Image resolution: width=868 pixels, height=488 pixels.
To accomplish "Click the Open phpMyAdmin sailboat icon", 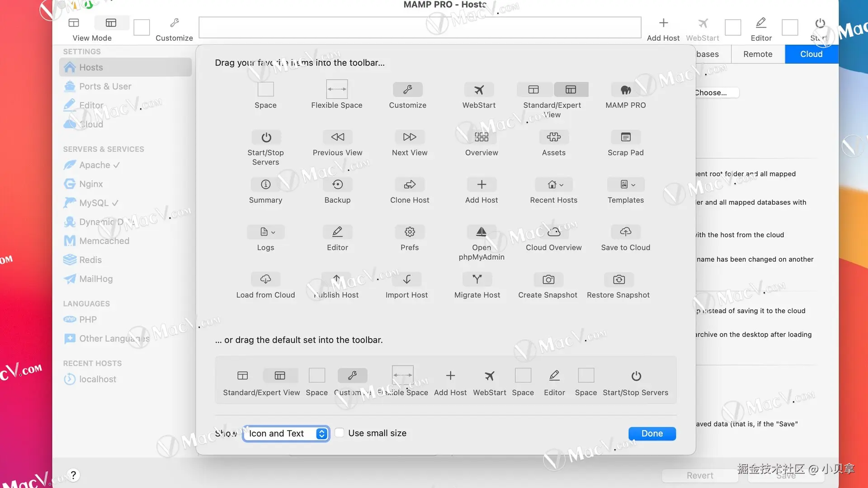I will pyautogui.click(x=481, y=232).
